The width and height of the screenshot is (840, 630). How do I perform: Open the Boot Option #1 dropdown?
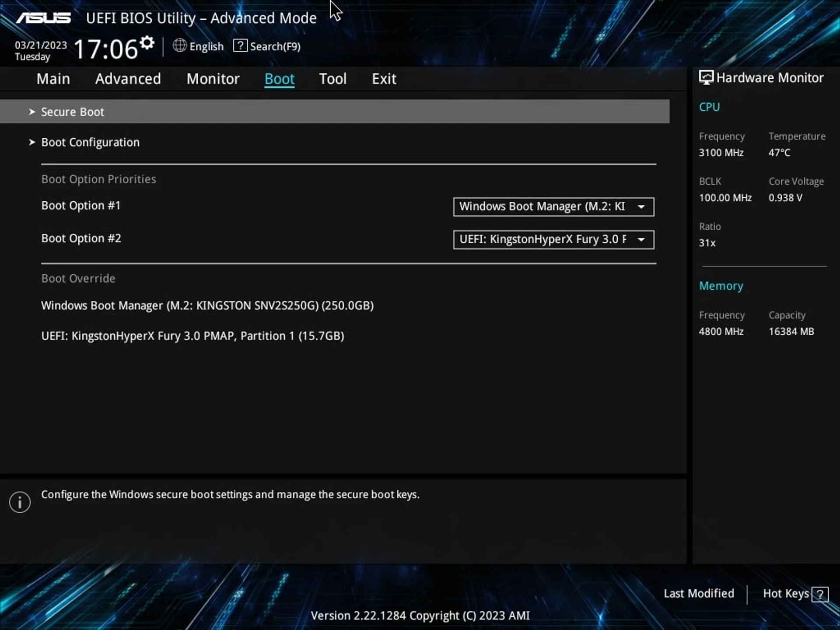pyautogui.click(x=553, y=206)
